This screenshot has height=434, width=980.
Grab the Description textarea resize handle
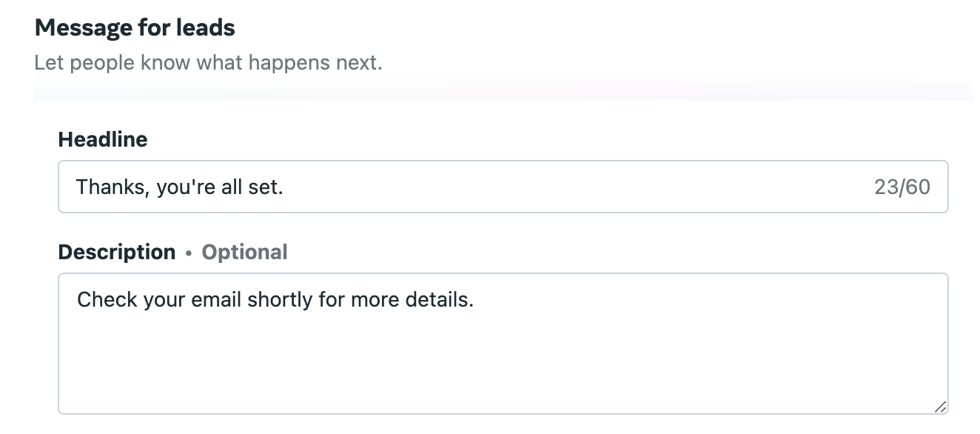[940, 407]
